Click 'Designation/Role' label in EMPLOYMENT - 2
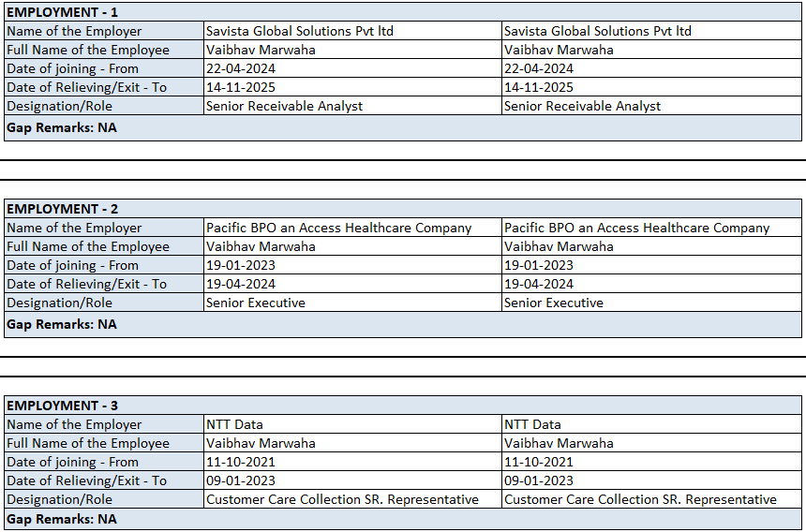Image resolution: width=806 pixels, height=532 pixels. click(104, 303)
